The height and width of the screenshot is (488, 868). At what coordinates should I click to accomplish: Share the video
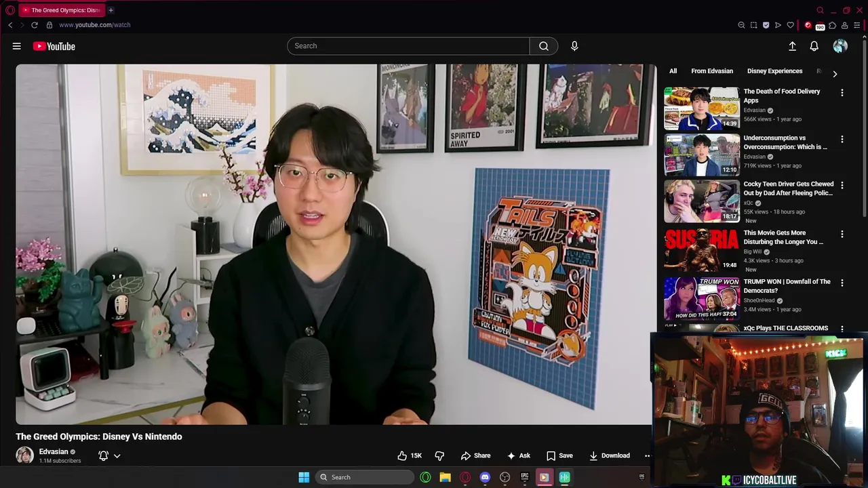pos(475,455)
